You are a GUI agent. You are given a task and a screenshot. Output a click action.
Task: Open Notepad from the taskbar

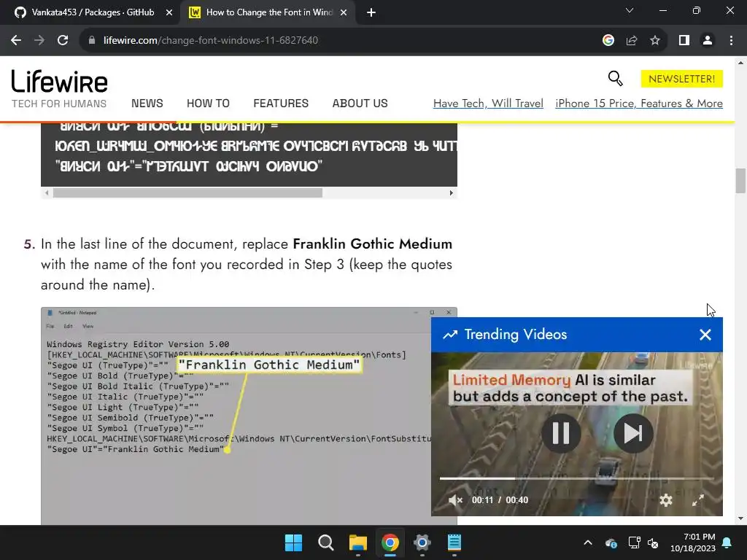[454, 542]
